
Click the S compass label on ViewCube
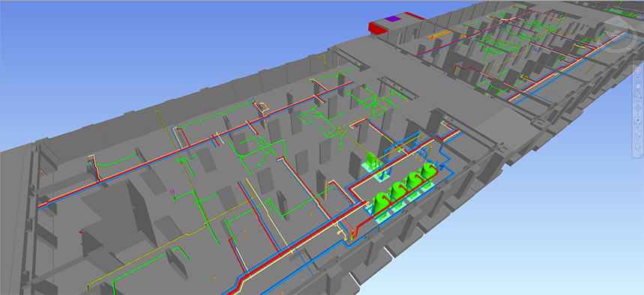tap(628, 48)
